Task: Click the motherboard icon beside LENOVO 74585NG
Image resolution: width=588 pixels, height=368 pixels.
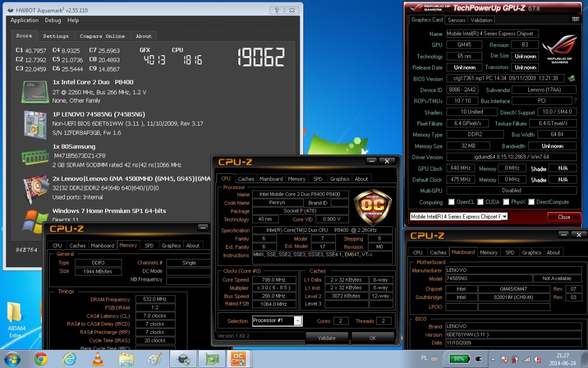Action: point(35,125)
